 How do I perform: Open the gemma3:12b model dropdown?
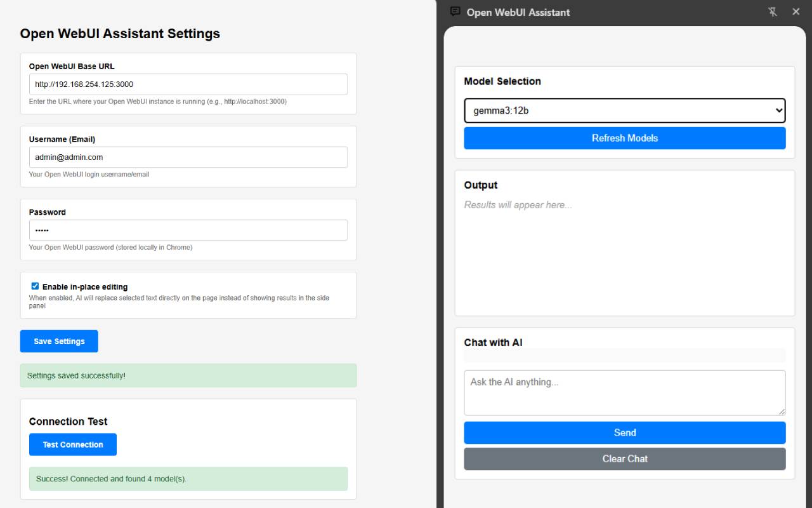[625, 110]
